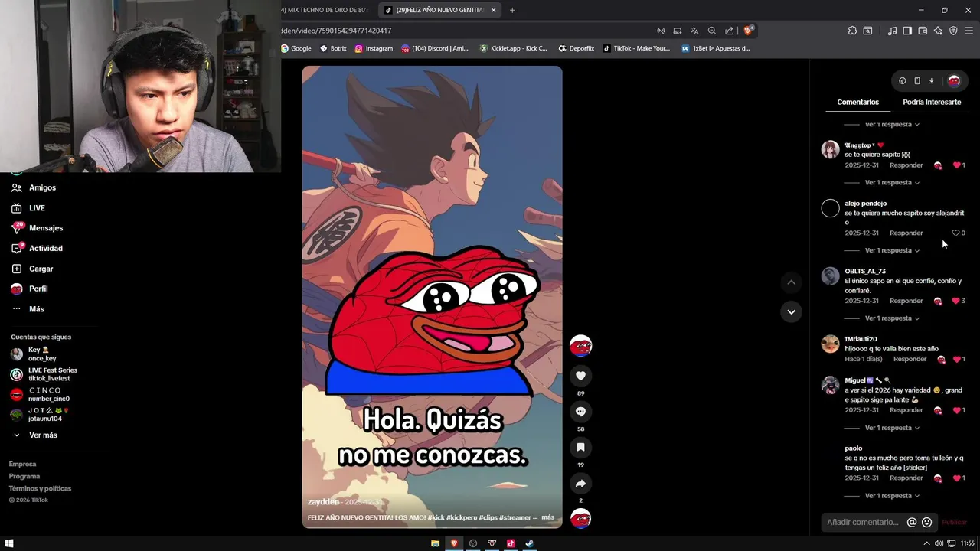
Task: Open the Brave Wallet icon
Action: (923, 31)
